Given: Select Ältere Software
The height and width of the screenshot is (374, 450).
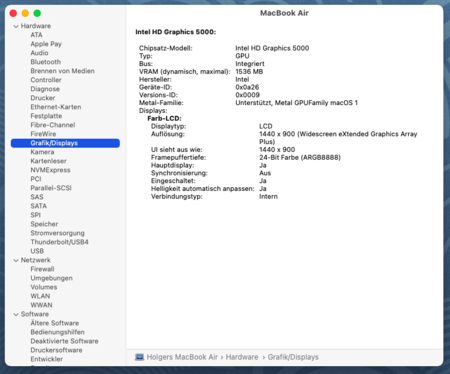Looking at the screenshot, I should click(55, 323).
